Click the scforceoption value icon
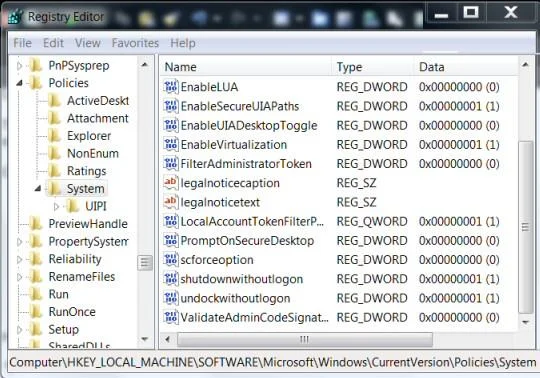 [171, 260]
